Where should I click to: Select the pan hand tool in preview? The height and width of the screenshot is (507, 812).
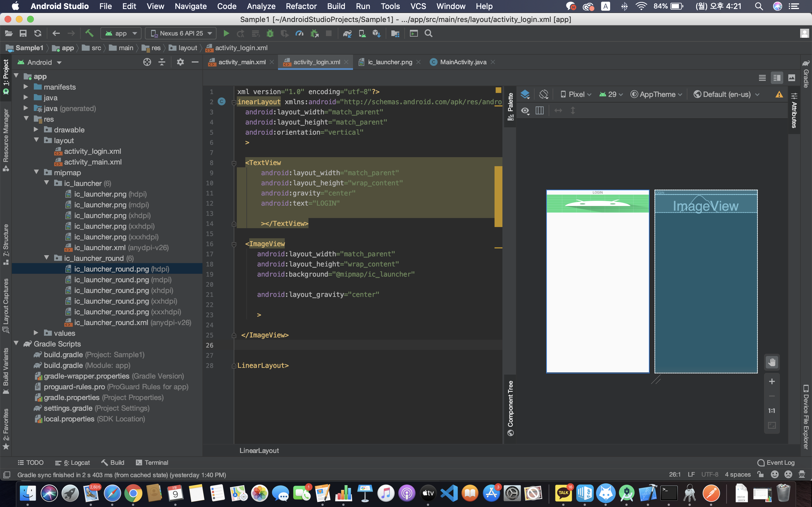772,362
